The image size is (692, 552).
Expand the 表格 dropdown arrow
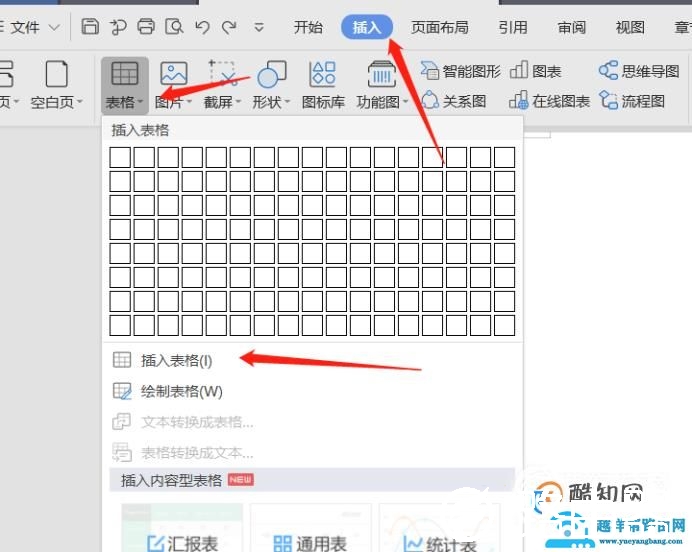coord(140,102)
